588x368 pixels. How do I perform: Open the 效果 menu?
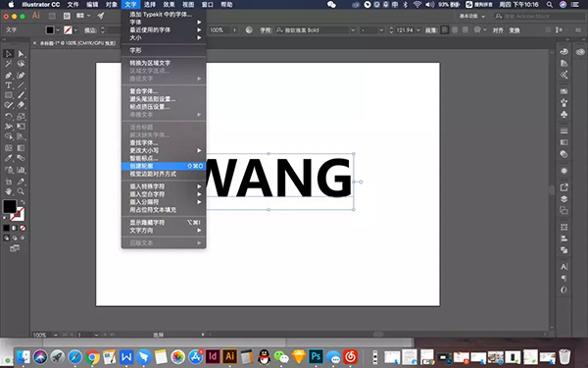pos(169,5)
